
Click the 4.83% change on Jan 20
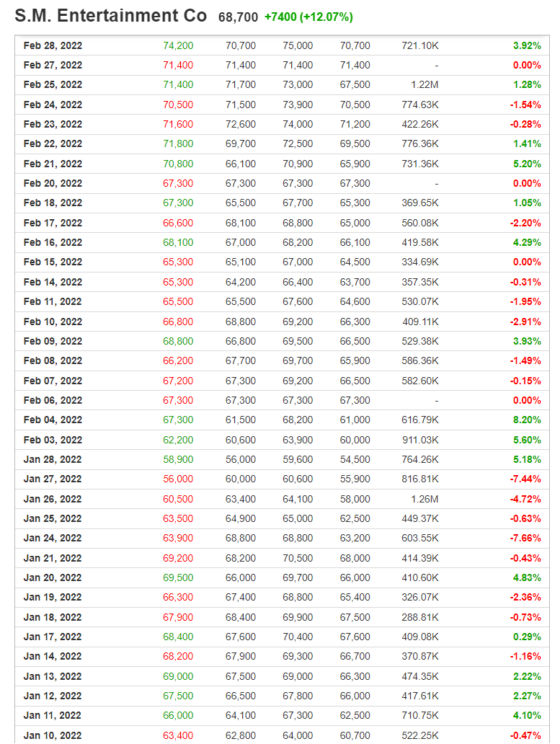527,577
